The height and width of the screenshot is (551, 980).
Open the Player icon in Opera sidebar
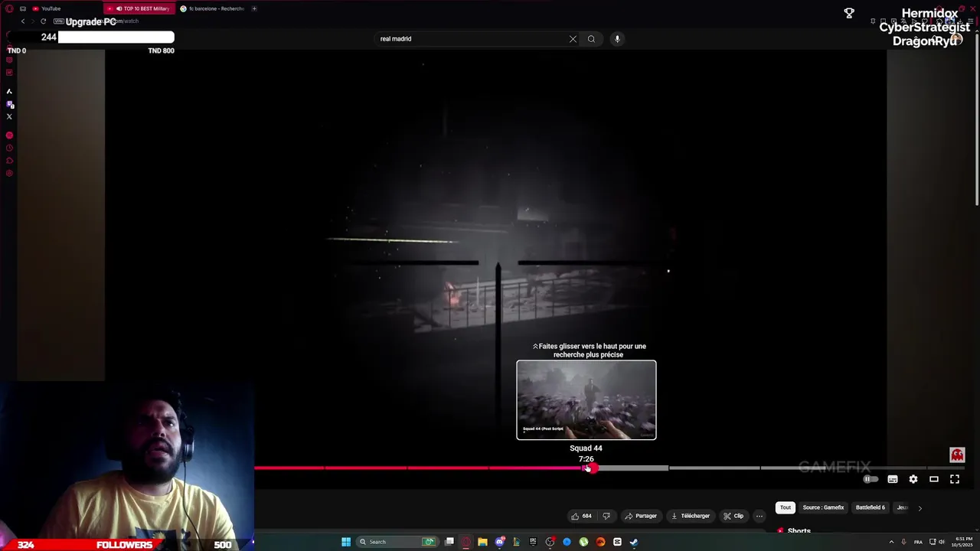tap(9, 135)
